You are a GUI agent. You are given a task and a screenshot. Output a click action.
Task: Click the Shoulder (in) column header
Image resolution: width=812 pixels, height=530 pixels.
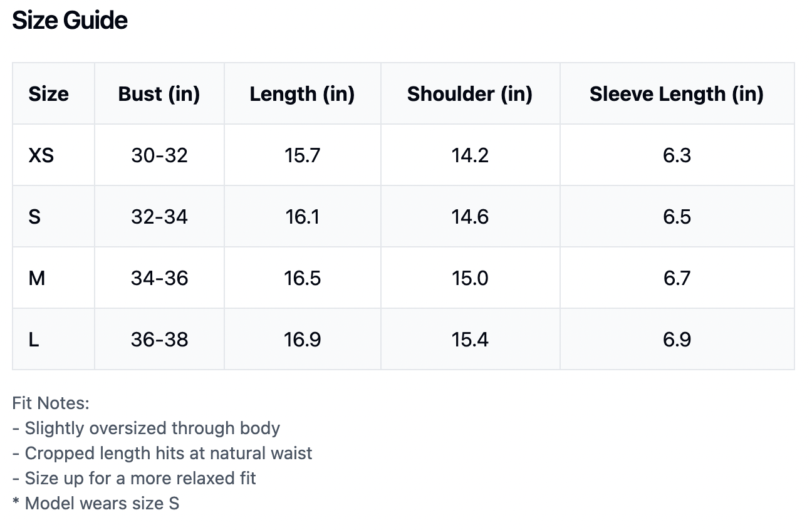tap(470, 94)
